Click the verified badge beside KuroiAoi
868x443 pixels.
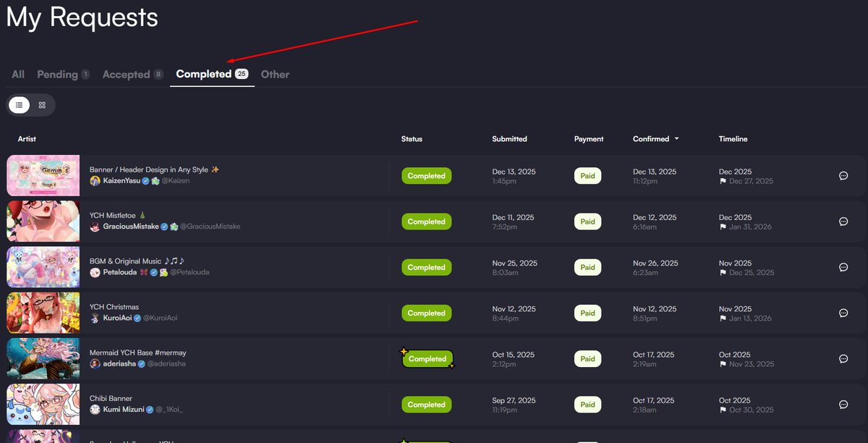coord(137,318)
